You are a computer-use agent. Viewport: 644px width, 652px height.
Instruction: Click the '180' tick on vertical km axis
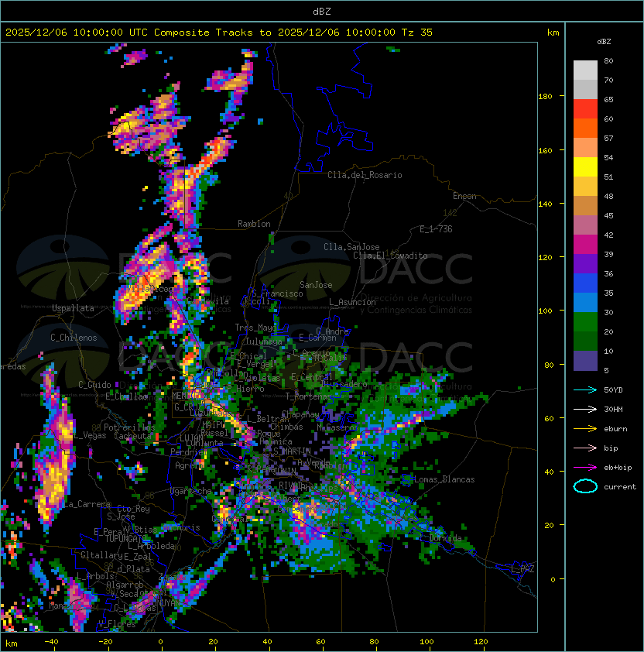click(x=545, y=97)
